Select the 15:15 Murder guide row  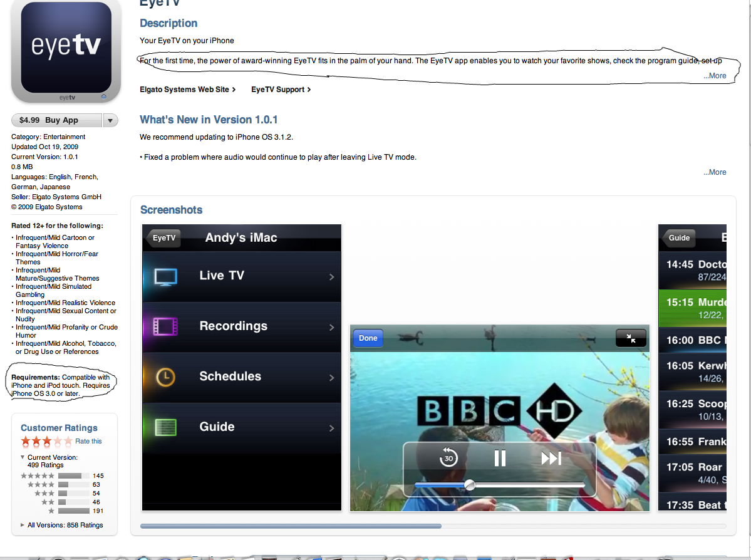(x=693, y=308)
